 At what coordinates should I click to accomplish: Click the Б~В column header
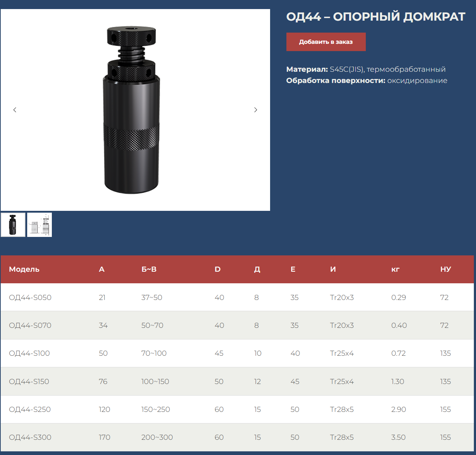click(149, 269)
